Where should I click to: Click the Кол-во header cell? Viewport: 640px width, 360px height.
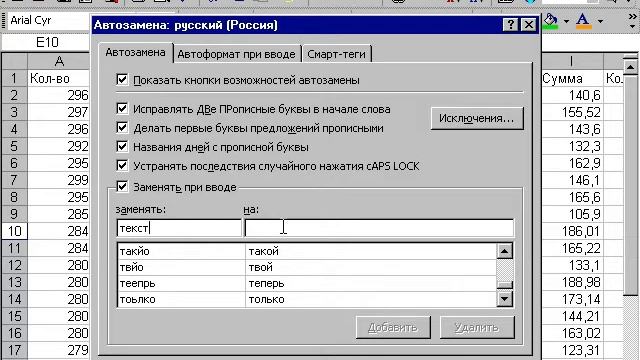click(x=59, y=78)
